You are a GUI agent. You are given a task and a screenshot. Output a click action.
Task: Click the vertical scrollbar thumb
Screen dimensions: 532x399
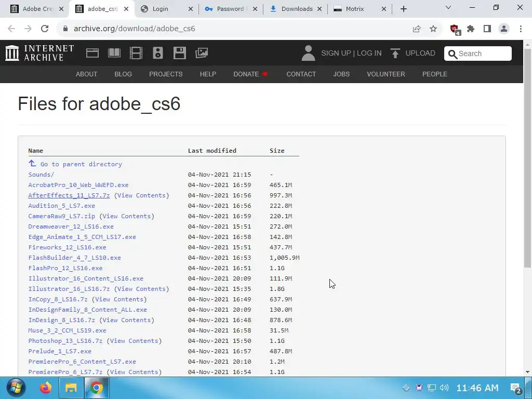pos(528,158)
